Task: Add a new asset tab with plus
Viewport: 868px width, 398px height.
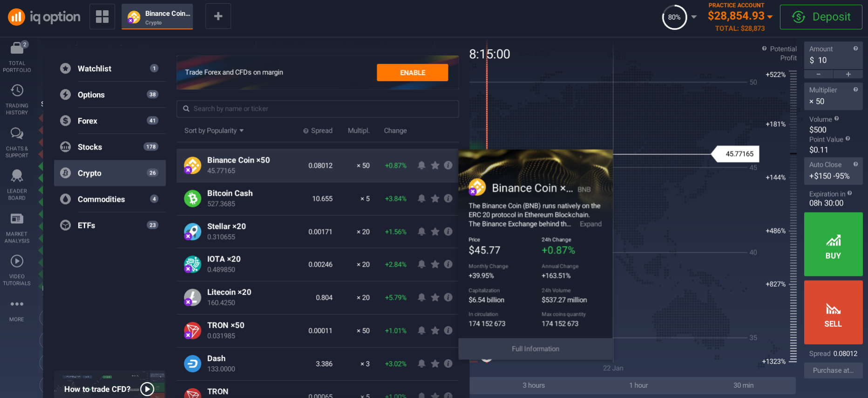Action: click(218, 16)
